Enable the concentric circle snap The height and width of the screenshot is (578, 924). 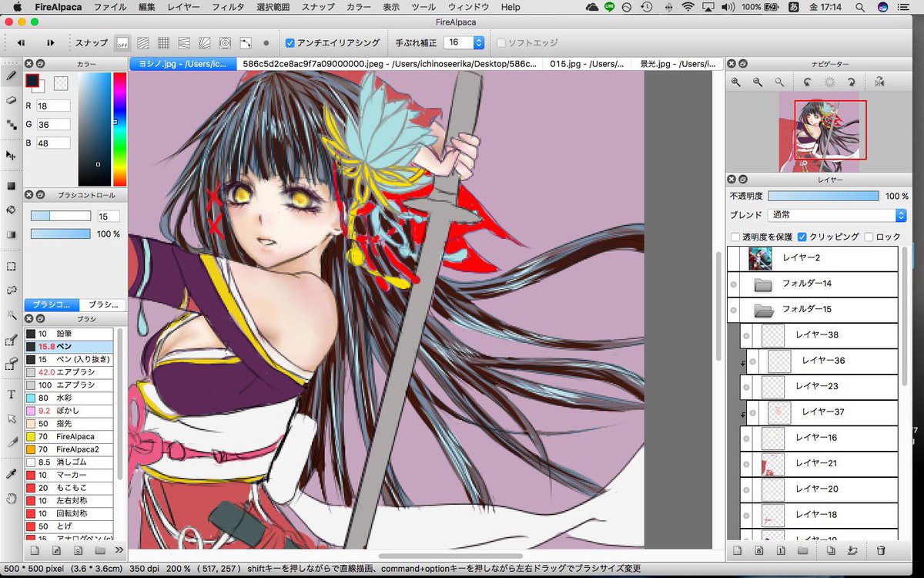click(225, 43)
